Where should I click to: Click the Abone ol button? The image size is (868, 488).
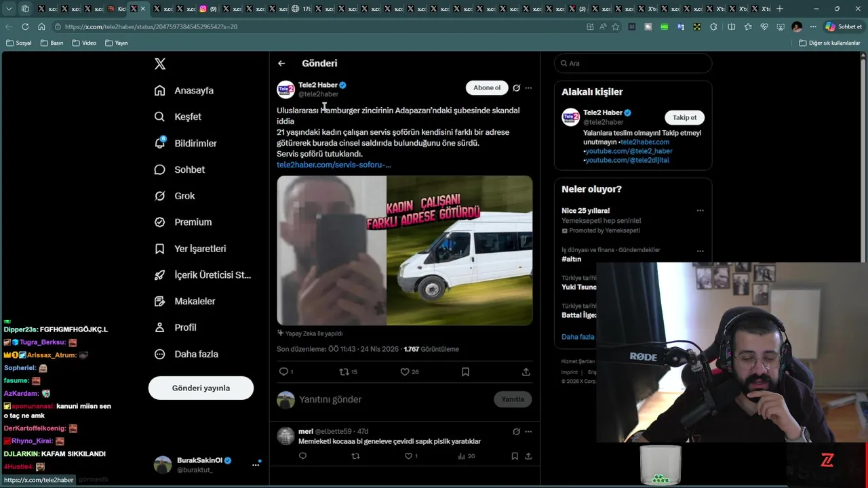coord(486,87)
